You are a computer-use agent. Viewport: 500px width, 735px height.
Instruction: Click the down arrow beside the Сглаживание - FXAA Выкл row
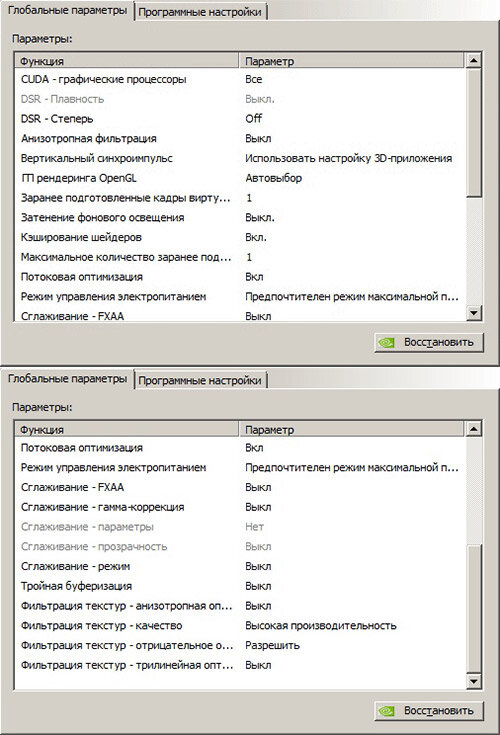pyautogui.click(x=474, y=313)
